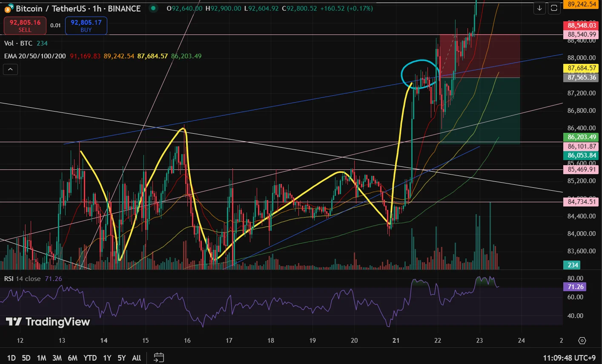The width and height of the screenshot is (602, 364).
Task: Open the timezone menu showing 11:09:48 UTC+9
Action: [x=570, y=358]
